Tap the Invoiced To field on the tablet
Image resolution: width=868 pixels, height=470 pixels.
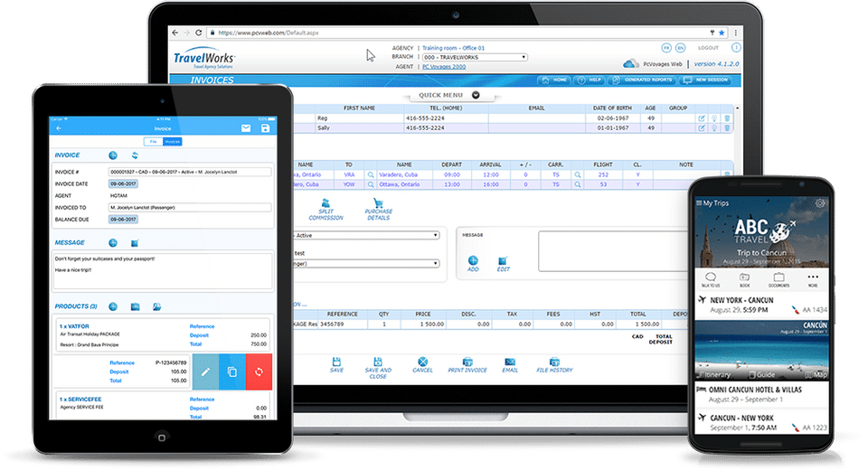pyautogui.click(x=190, y=208)
